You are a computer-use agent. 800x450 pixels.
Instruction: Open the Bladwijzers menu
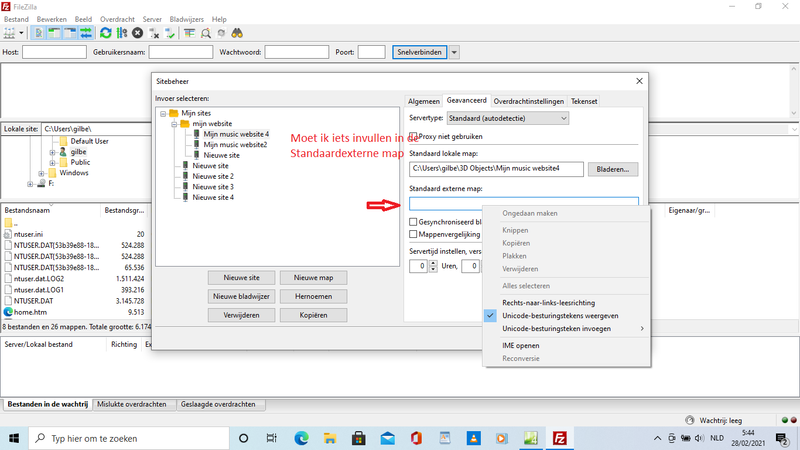point(186,19)
